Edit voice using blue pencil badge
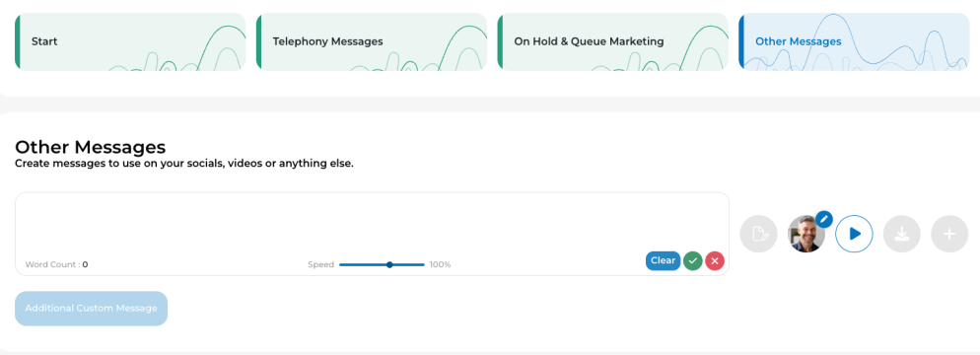This screenshot has height=355, width=980. [824, 219]
